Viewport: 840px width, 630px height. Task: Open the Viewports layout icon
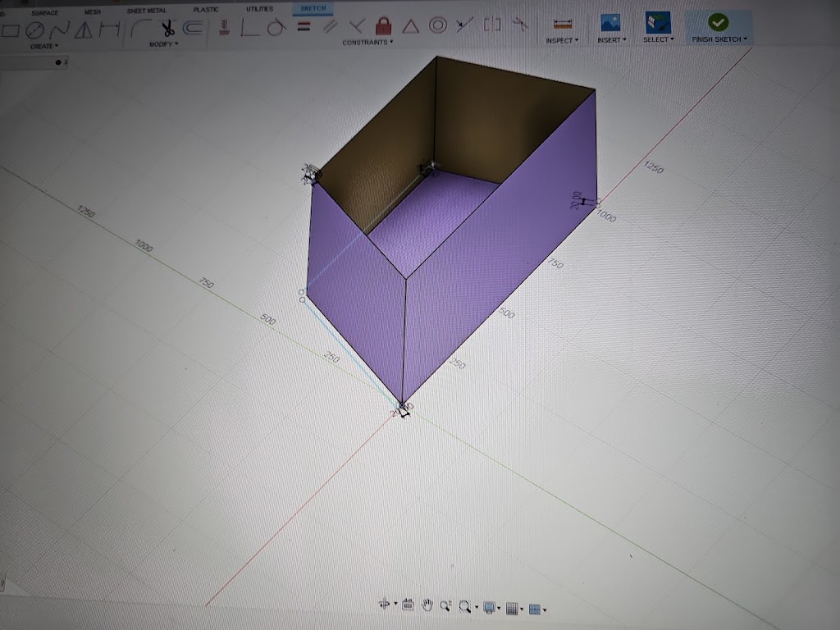(x=535, y=609)
